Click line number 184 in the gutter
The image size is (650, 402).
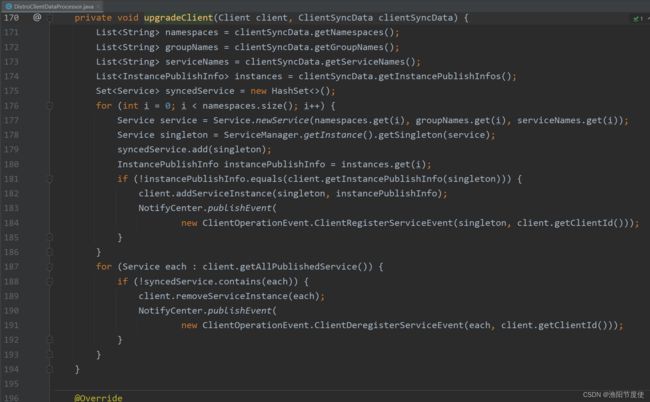[x=11, y=223]
